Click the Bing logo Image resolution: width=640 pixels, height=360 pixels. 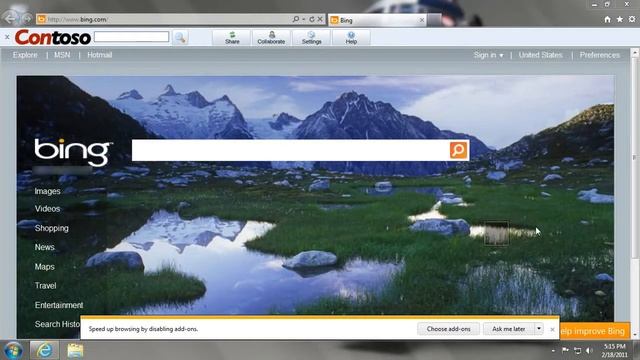click(73, 152)
